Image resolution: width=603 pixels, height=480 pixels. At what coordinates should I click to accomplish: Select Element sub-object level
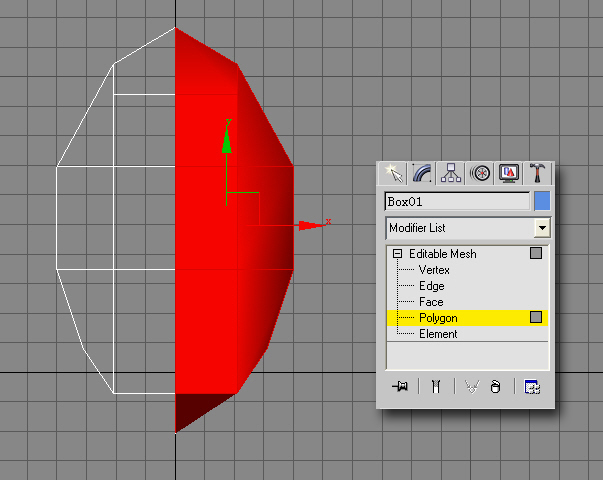click(438, 334)
